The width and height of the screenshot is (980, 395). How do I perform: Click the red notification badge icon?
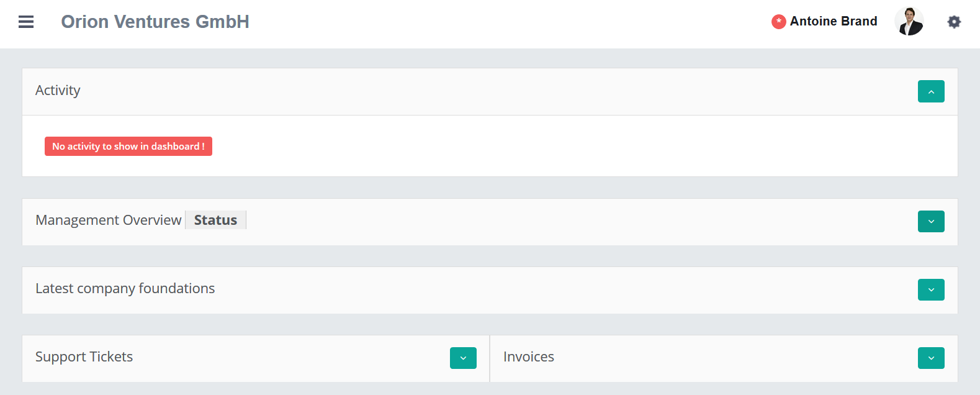click(778, 22)
